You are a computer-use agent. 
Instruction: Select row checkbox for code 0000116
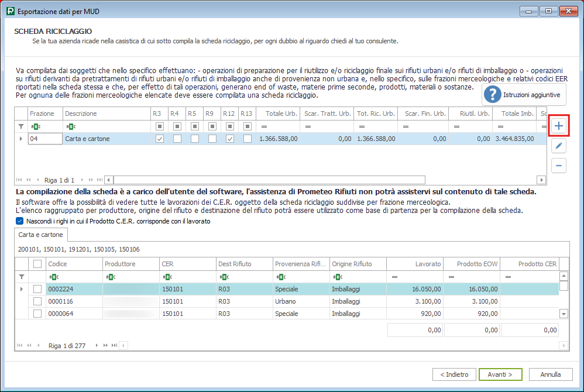click(37, 301)
